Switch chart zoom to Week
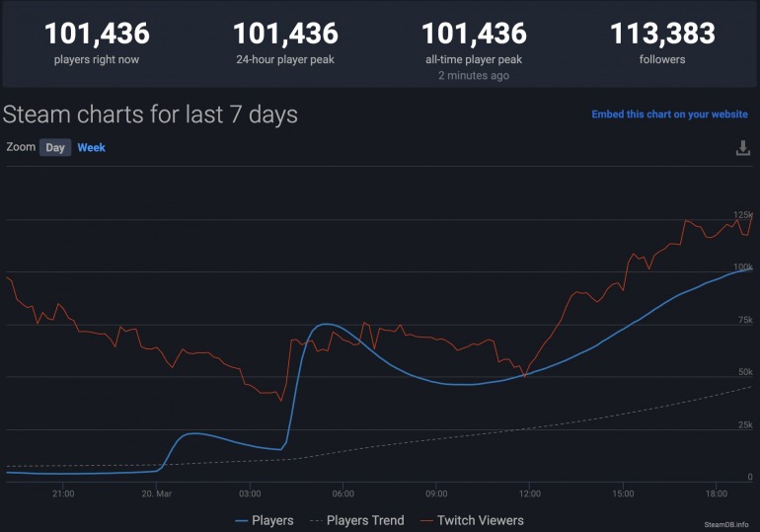The width and height of the screenshot is (760, 532). 92,148
